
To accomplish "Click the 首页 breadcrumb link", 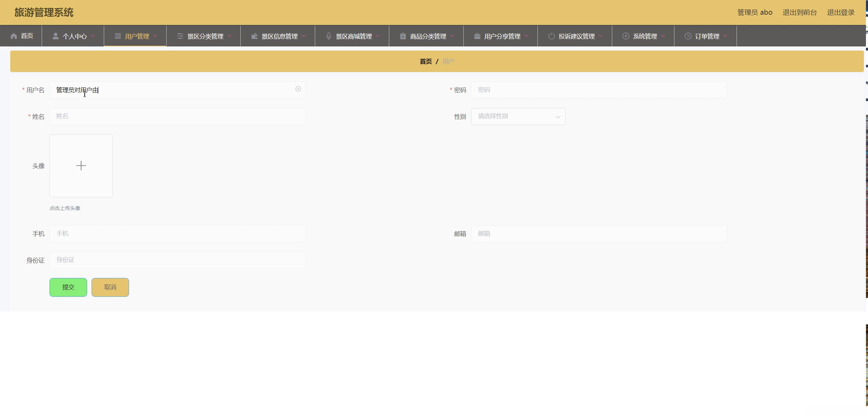I will point(425,61).
